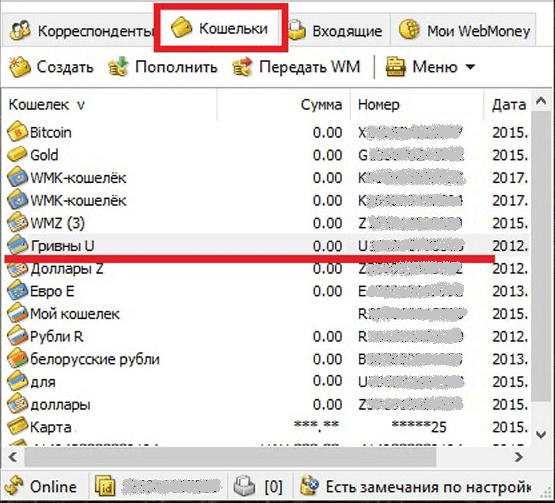Click the Передать WM transfer icon
Image resolution: width=555 pixels, height=503 pixels.
242,67
